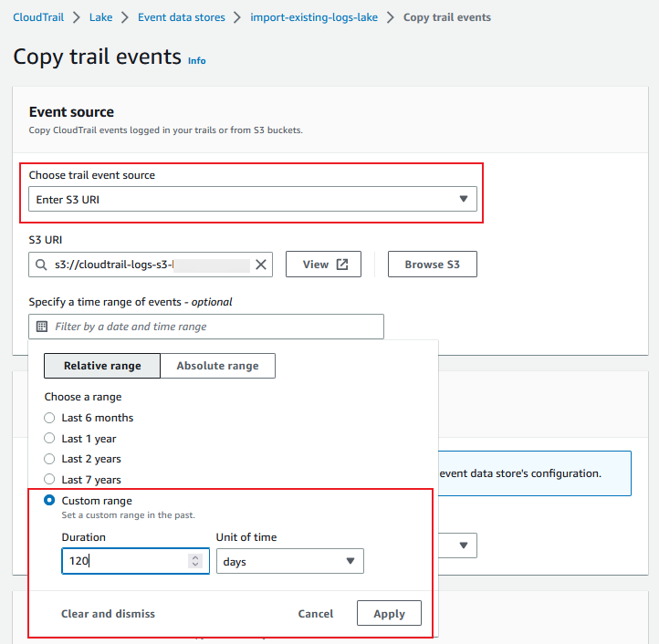This screenshot has height=644, width=659.
Task: Choose the Last 7 years radio button
Action: (49, 479)
